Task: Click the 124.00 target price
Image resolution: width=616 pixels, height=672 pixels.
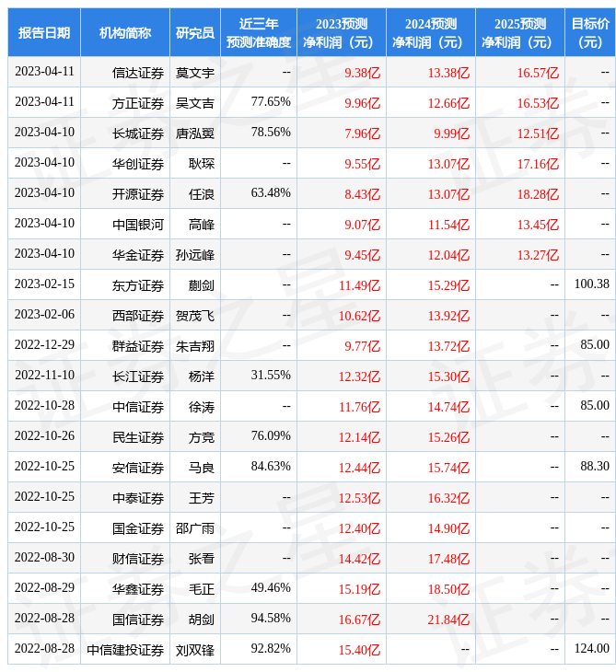Action: [591, 648]
